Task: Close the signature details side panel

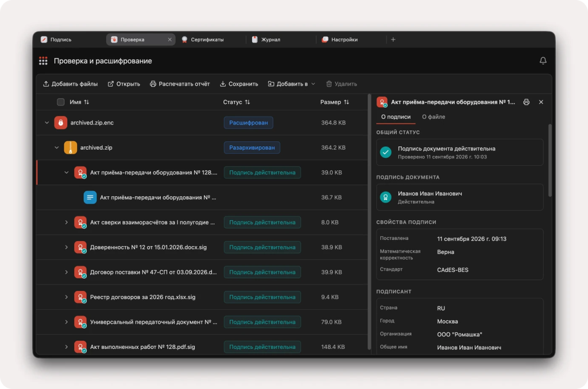Action: (541, 102)
